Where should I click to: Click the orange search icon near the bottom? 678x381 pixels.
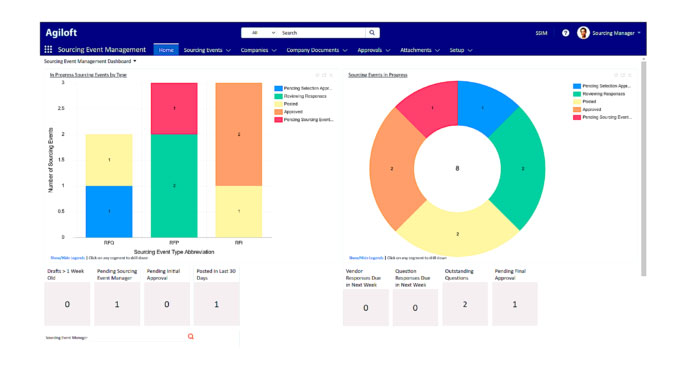pos(191,336)
